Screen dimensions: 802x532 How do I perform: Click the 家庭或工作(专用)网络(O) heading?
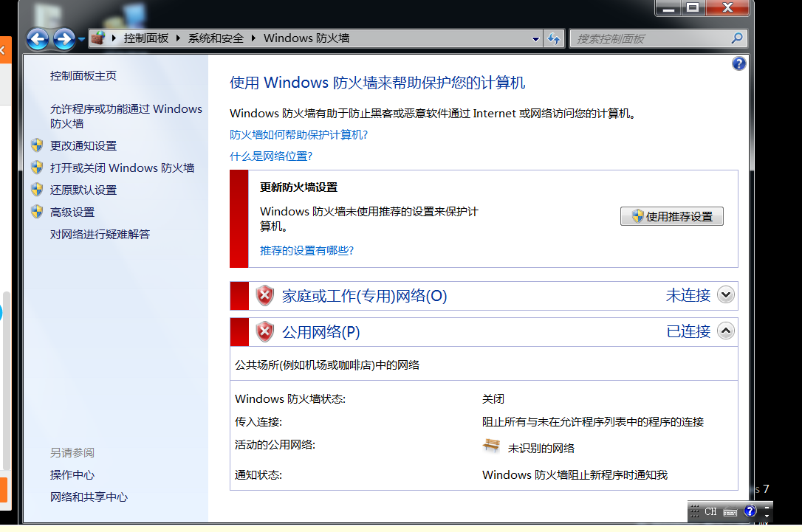click(x=364, y=296)
